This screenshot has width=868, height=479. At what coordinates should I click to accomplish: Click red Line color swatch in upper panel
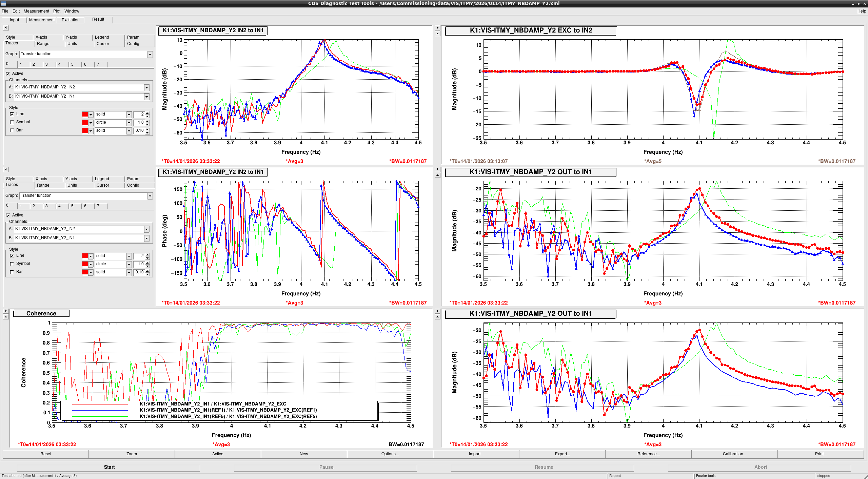85,114
